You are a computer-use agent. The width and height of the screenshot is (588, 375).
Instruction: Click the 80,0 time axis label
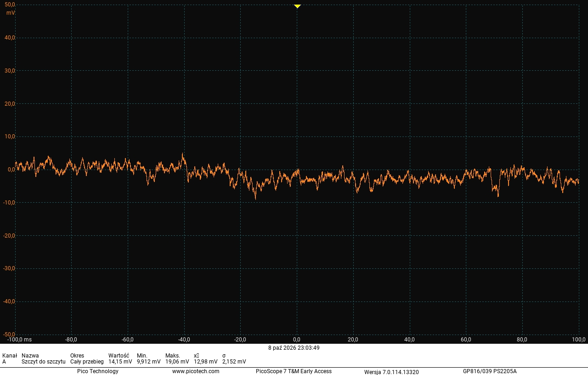pos(522,340)
